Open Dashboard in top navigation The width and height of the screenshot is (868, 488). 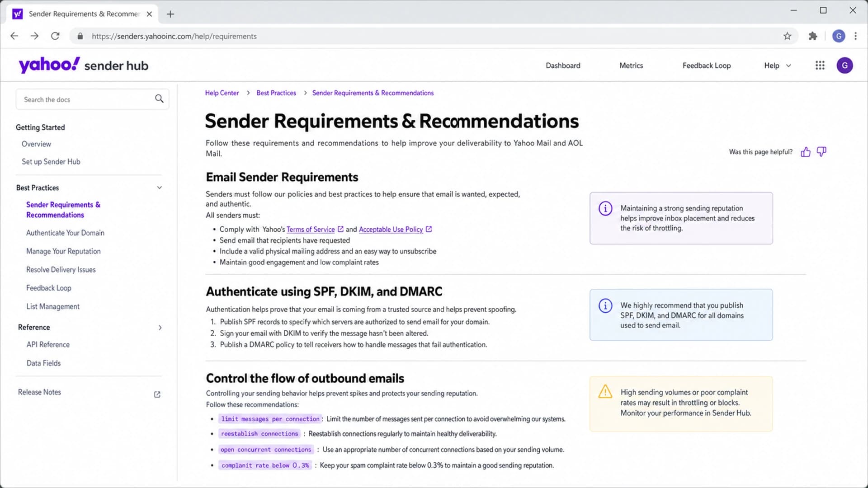tap(563, 66)
